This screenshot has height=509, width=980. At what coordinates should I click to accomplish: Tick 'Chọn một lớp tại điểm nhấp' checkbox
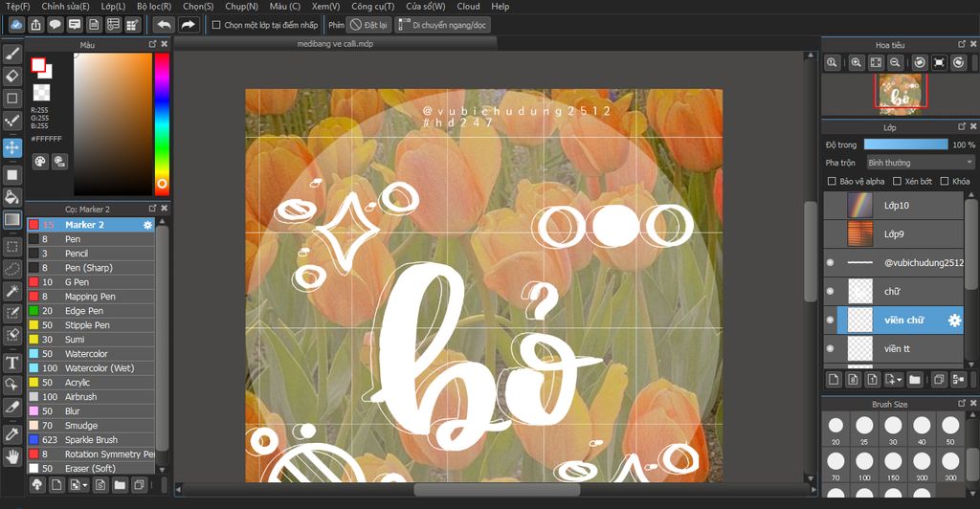pos(216,25)
